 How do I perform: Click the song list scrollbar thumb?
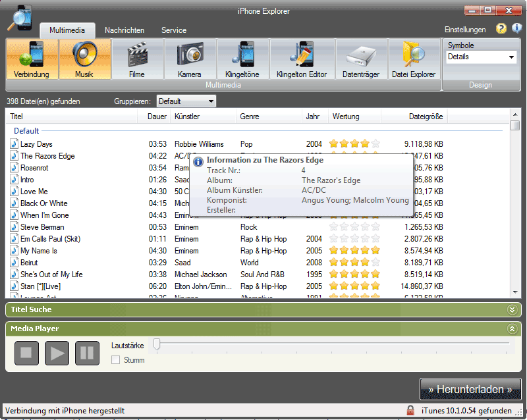click(x=515, y=125)
